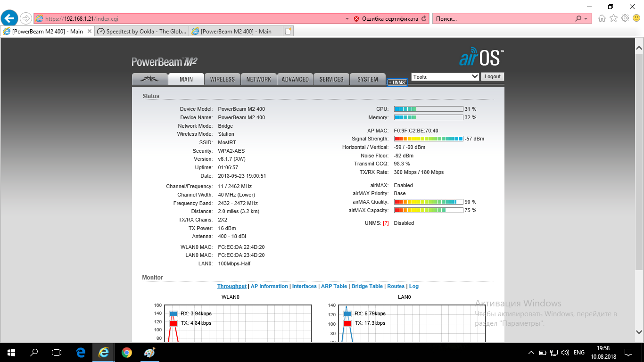The image size is (644, 362).
Task: Open network tray icon
Action: (x=554, y=352)
